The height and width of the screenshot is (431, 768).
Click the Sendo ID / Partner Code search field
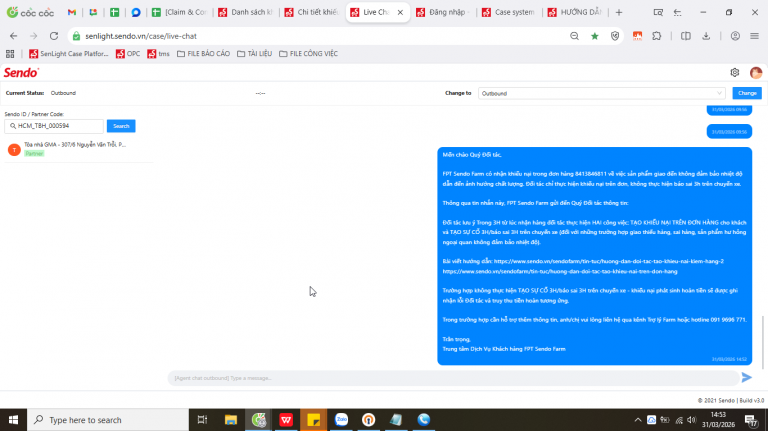tap(54, 126)
